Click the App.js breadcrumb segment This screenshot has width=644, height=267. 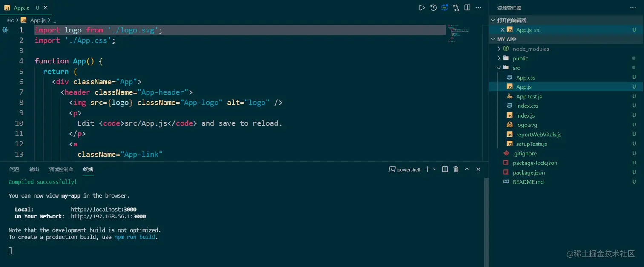point(37,20)
